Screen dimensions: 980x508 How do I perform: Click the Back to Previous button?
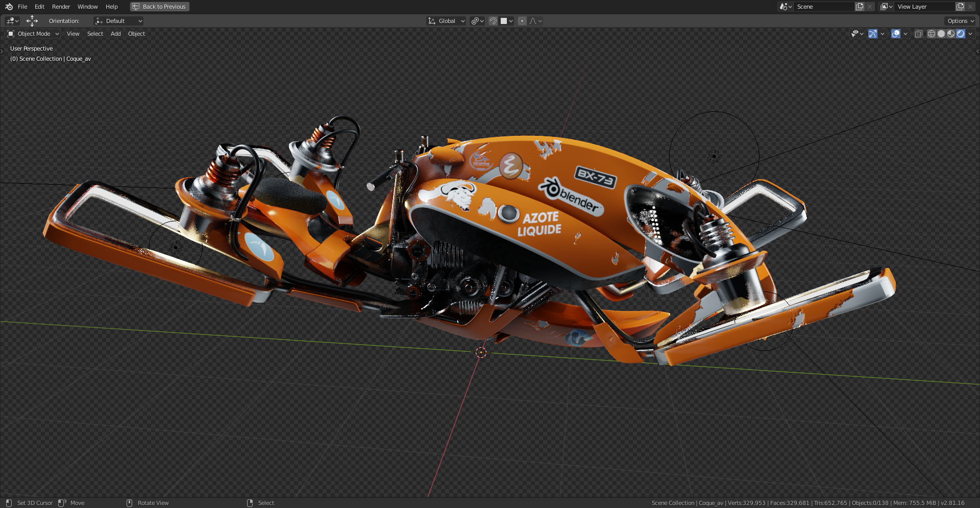click(x=160, y=7)
